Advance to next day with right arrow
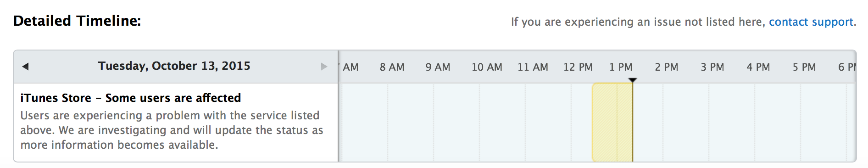Screen dimensions: 868x168 tap(324, 67)
